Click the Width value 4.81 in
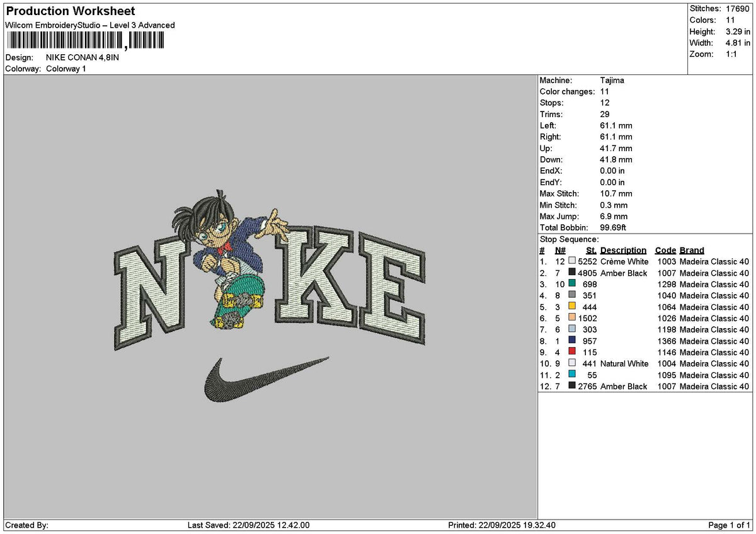The width and height of the screenshot is (756, 534). 738,43
